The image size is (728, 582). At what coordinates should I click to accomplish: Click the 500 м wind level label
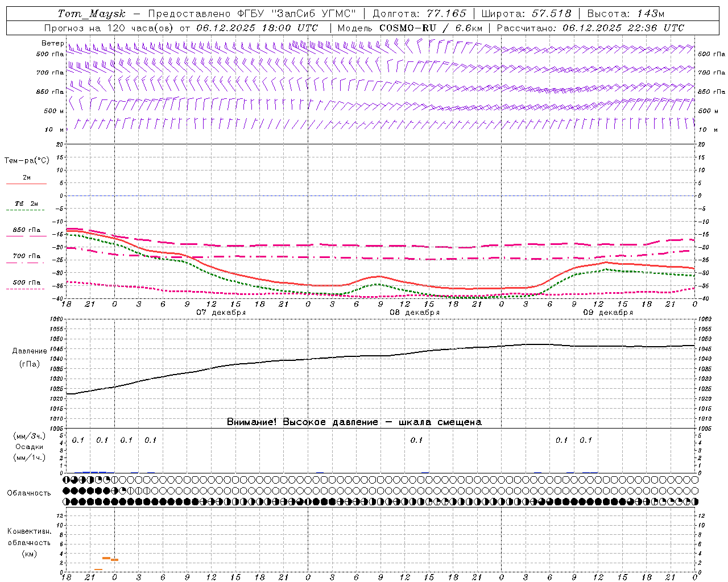[x=54, y=111]
